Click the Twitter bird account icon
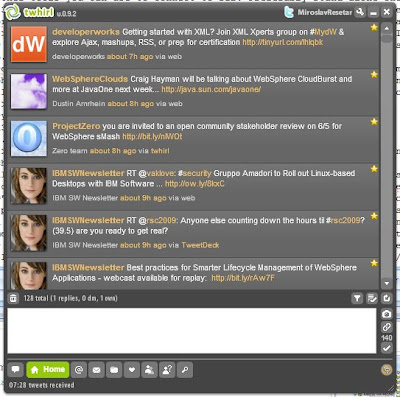This screenshot has height=397, width=400. pos(289,12)
